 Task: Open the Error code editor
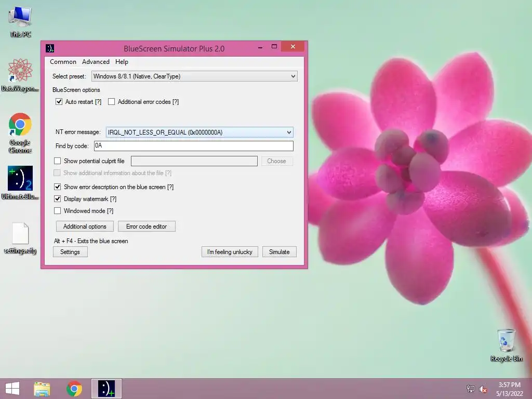147,227
